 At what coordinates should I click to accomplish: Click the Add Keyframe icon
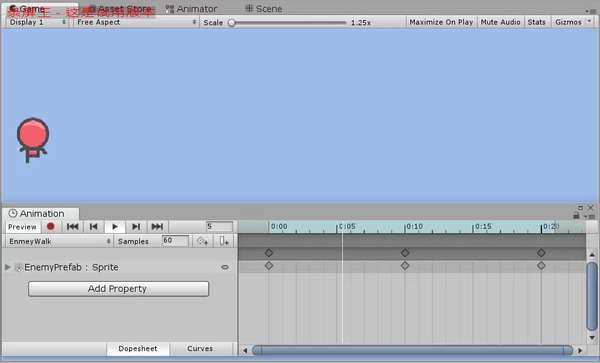click(x=202, y=241)
